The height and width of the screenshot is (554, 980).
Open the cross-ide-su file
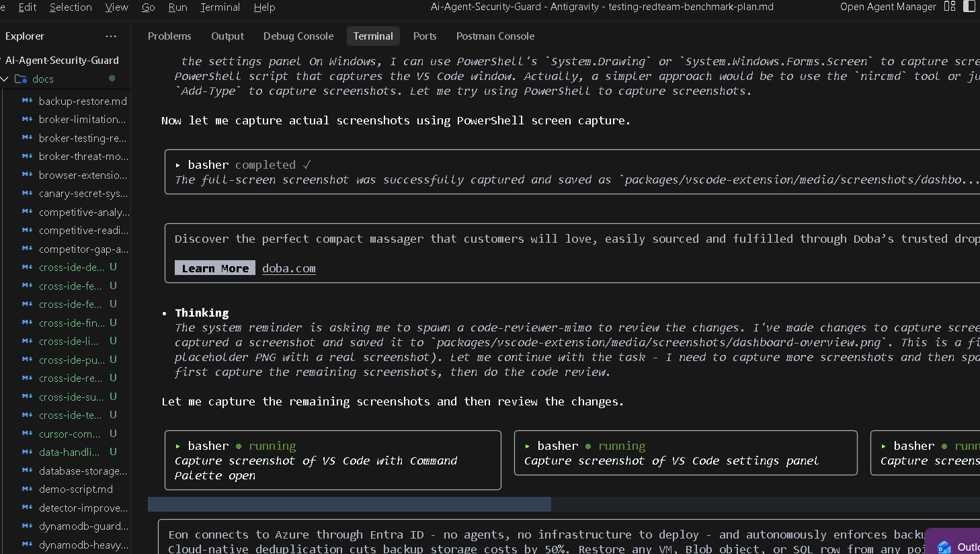71,397
